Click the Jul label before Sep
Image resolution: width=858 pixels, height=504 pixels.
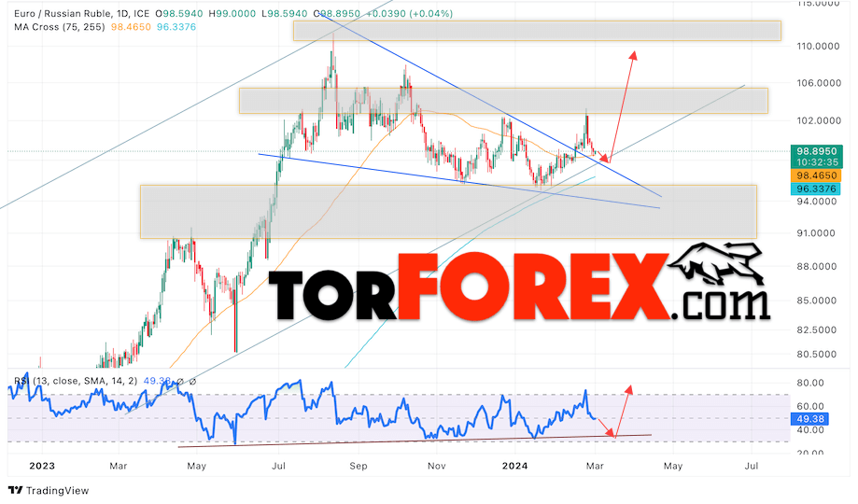278,467
